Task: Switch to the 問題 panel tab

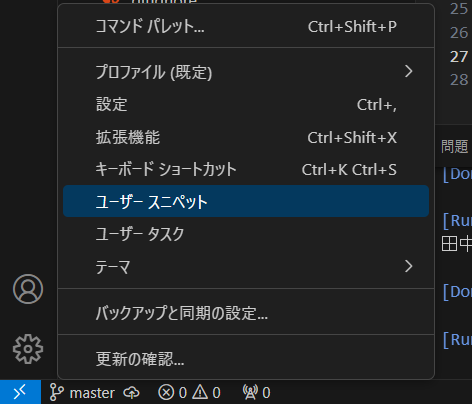Action: tap(455, 147)
